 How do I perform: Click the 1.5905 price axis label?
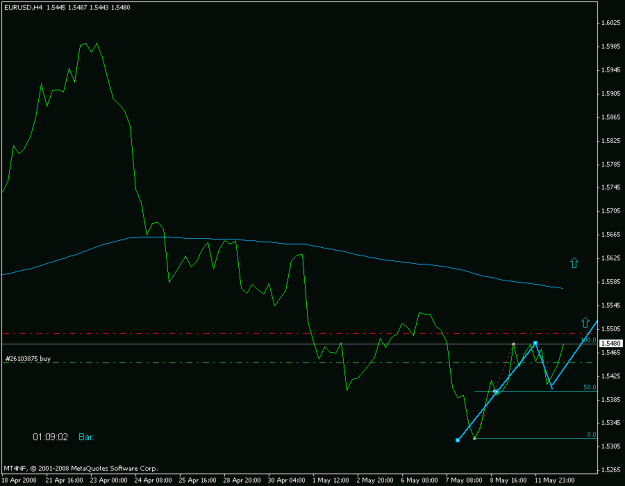(x=611, y=93)
